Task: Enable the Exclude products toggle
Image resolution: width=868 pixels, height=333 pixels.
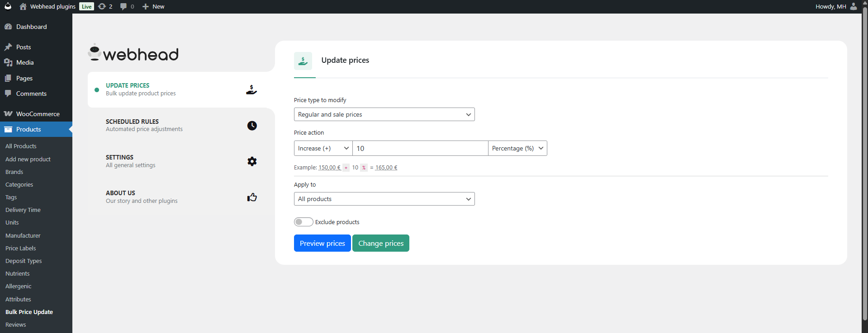Action: coord(304,222)
